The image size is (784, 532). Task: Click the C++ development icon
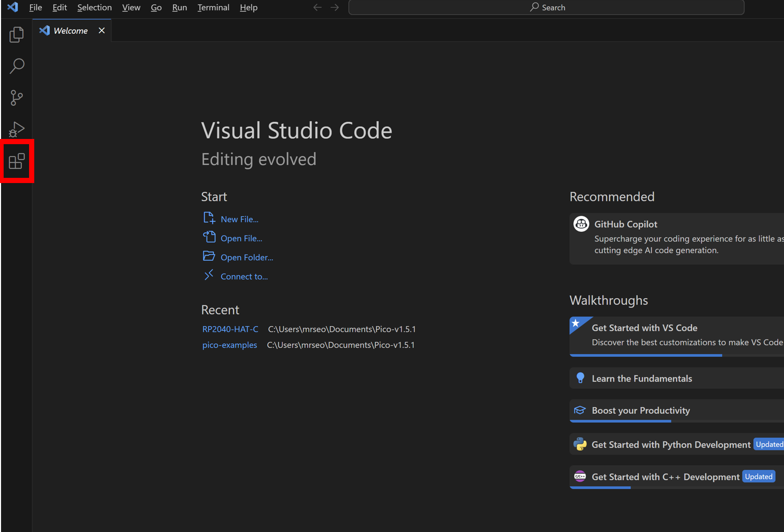[580, 477]
